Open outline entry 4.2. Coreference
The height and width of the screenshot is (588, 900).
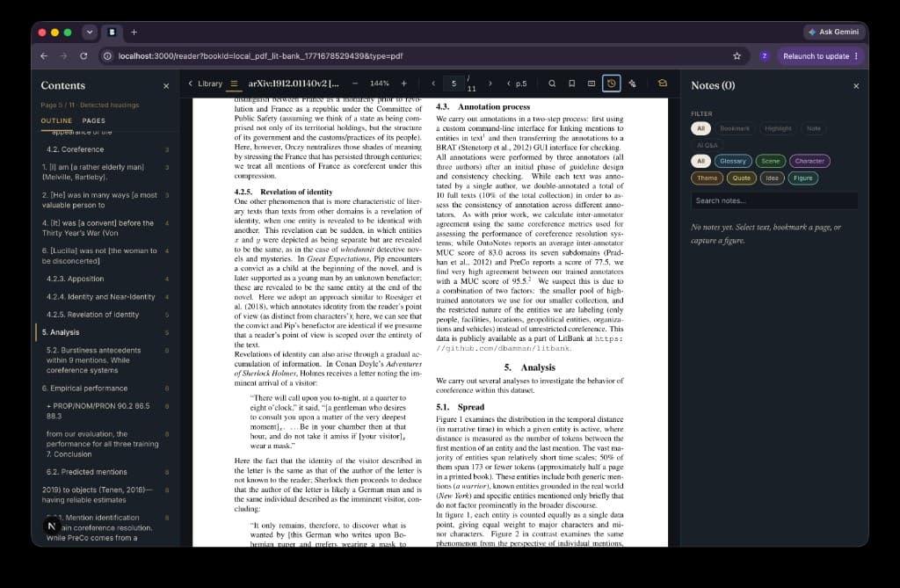click(105, 149)
